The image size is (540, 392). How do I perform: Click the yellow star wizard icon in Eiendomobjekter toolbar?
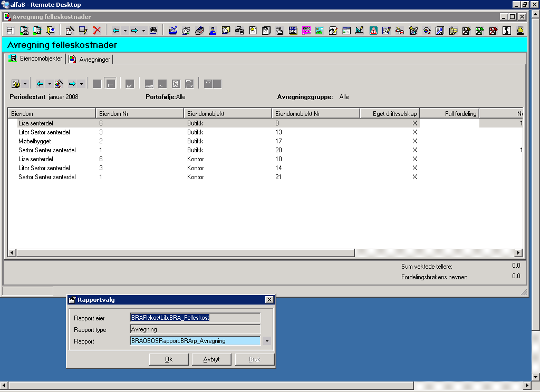click(16, 84)
